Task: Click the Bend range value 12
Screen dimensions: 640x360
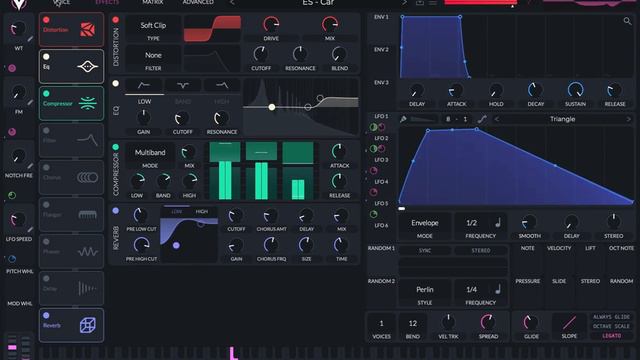Action: click(413, 323)
